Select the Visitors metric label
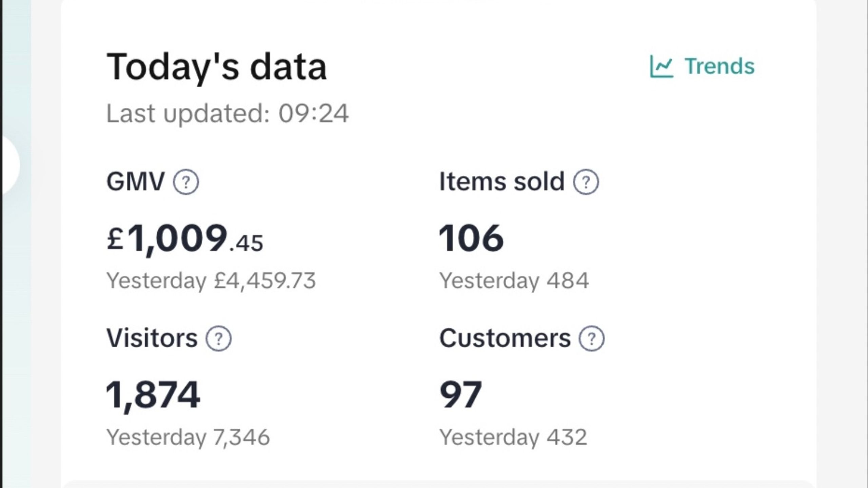 point(152,339)
